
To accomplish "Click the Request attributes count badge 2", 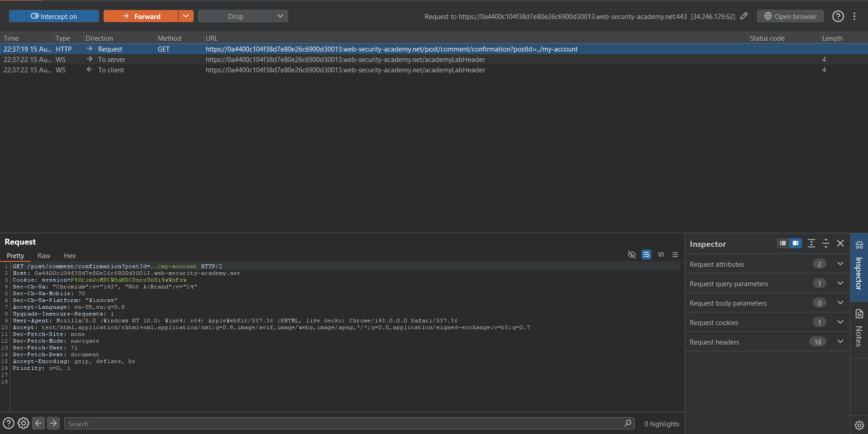I will tap(819, 264).
